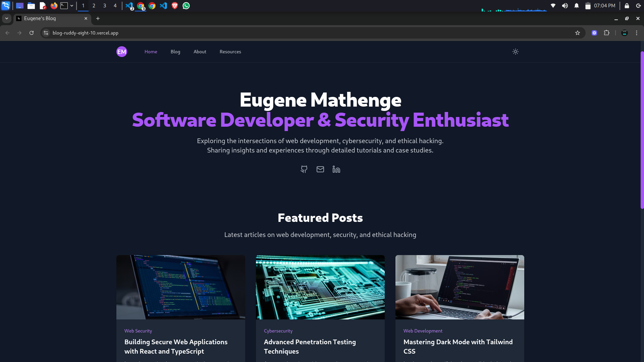Toggle the site's light mode theme
The height and width of the screenshot is (362, 644).
pos(516,52)
